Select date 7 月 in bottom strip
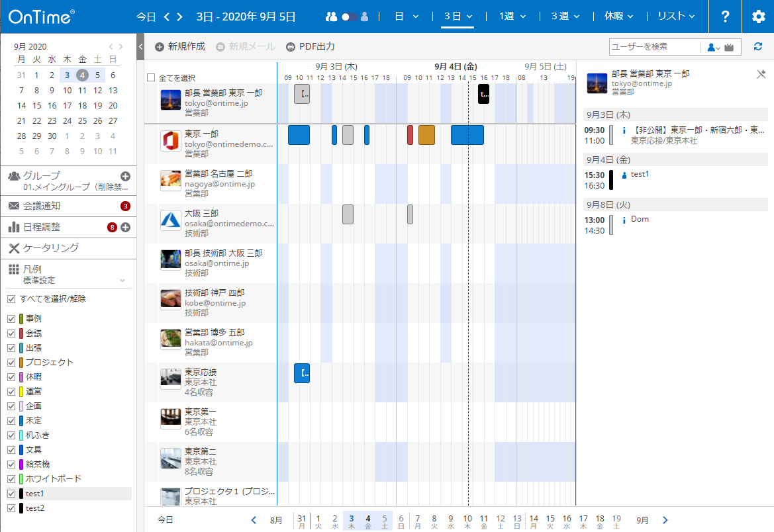 pos(418,521)
